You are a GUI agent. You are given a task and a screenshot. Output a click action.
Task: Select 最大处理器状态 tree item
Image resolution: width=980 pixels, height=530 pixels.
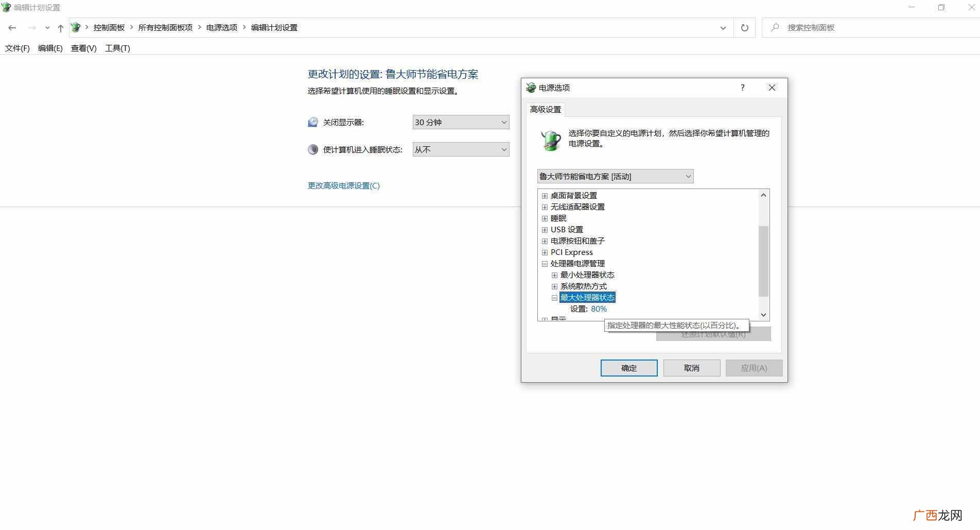click(587, 298)
